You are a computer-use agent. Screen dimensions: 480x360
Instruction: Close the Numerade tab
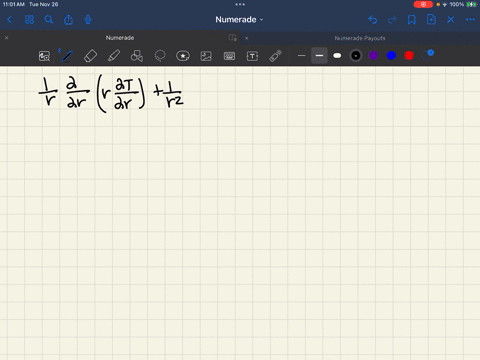tap(7, 38)
